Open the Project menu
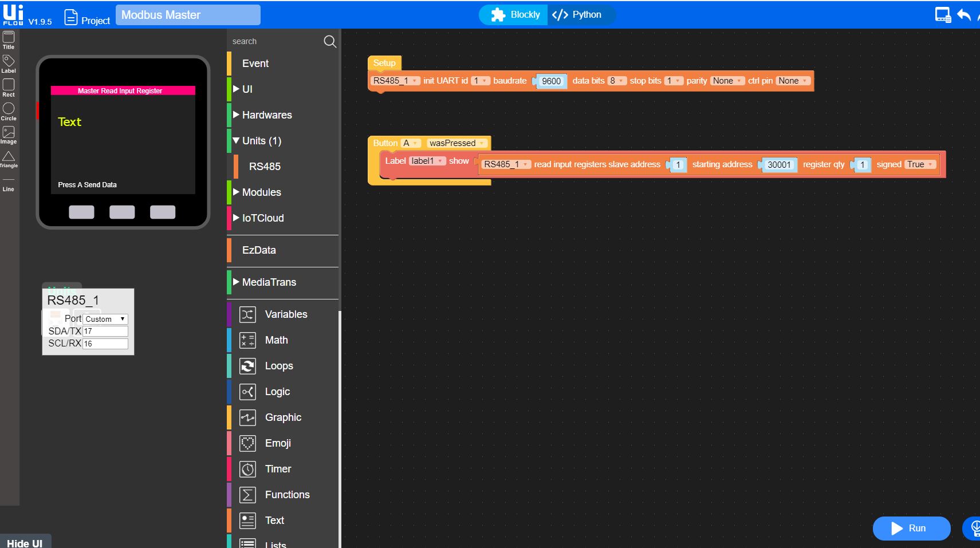Viewport: 980px width, 548px height. [87, 19]
